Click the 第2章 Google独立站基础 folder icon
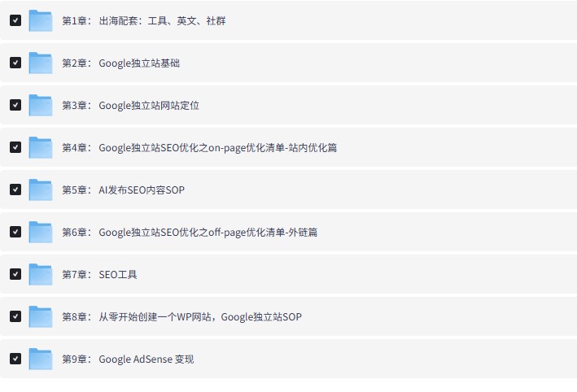This screenshot has width=577, height=392. pyautogui.click(x=40, y=63)
